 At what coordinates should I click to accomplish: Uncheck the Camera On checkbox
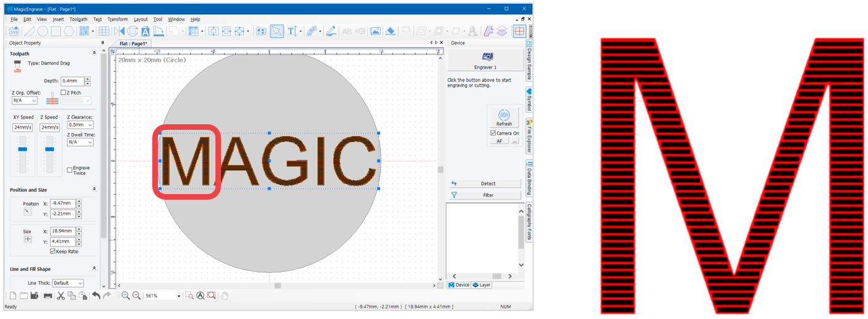492,133
